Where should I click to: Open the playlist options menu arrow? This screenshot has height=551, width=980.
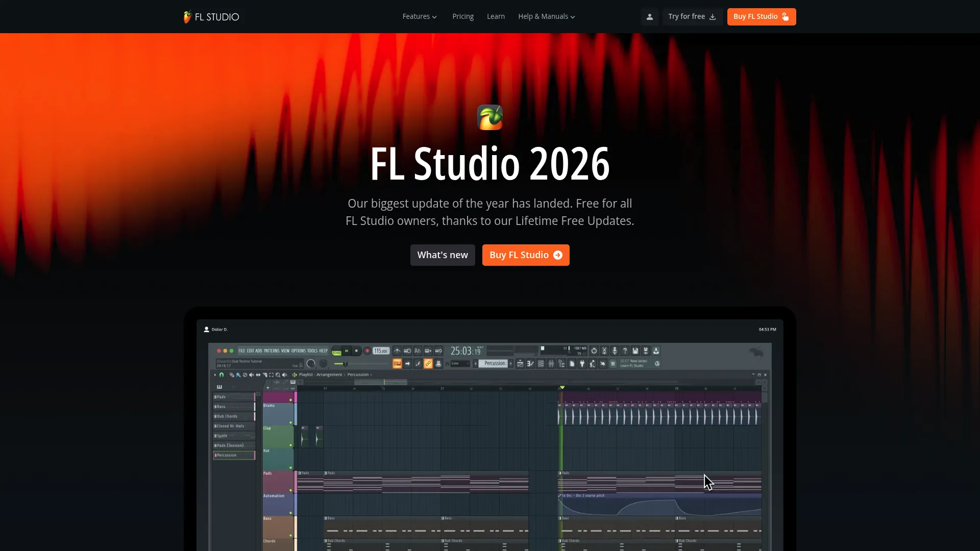click(x=215, y=375)
